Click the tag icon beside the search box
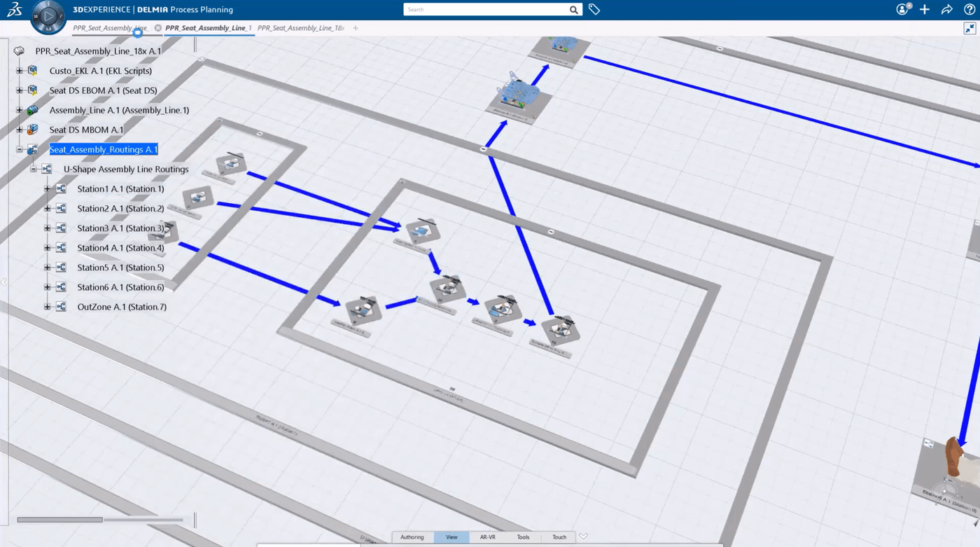980x547 pixels. pyautogui.click(x=594, y=9)
